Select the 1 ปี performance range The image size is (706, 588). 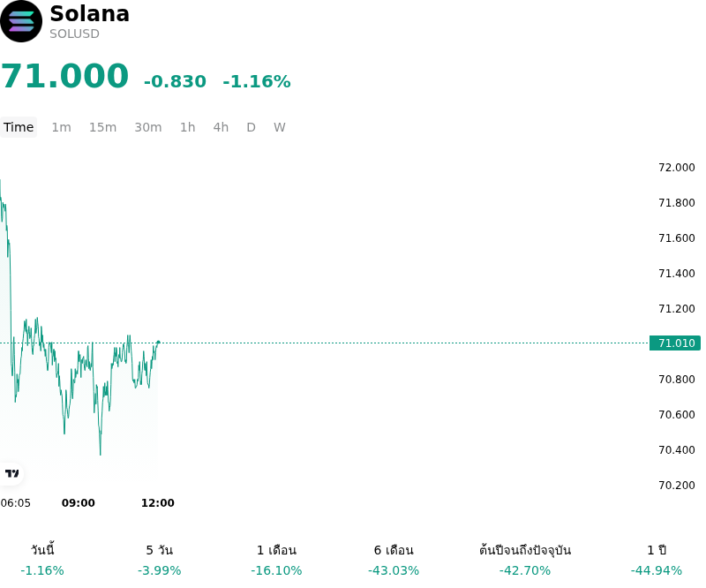657,560
